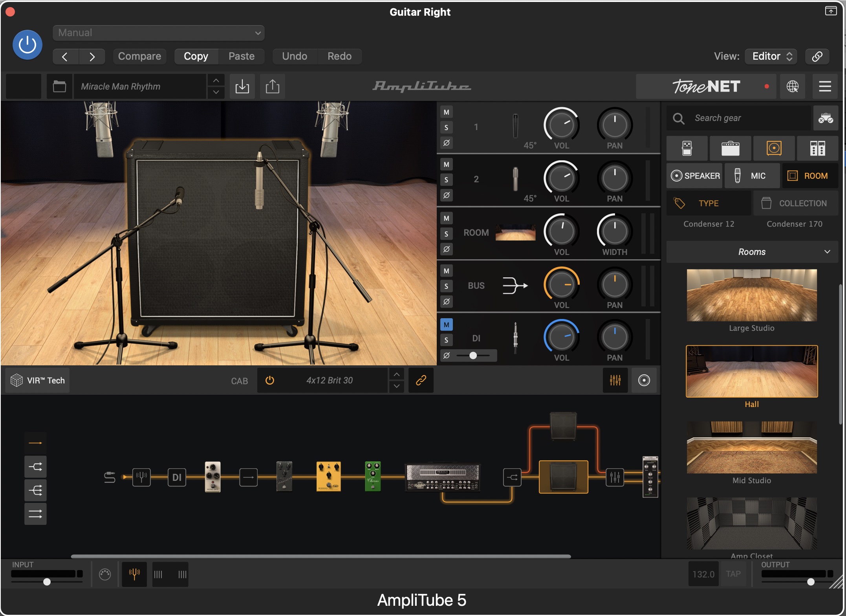Image resolution: width=846 pixels, height=616 pixels.
Task: Click the save preset download icon
Action: pyautogui.click(x=242, y=86)
